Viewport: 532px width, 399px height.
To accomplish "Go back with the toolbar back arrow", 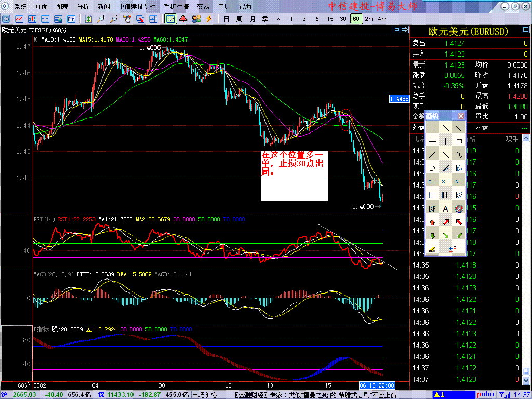I will (x=6, y=19).
